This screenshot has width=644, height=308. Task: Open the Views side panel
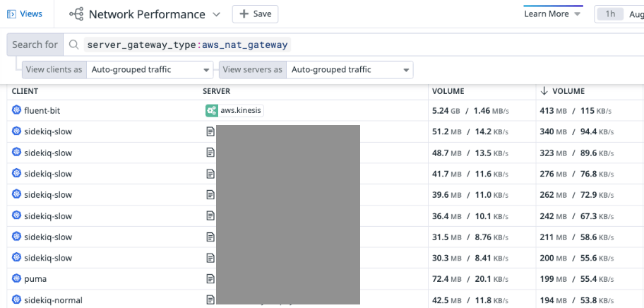25,14
